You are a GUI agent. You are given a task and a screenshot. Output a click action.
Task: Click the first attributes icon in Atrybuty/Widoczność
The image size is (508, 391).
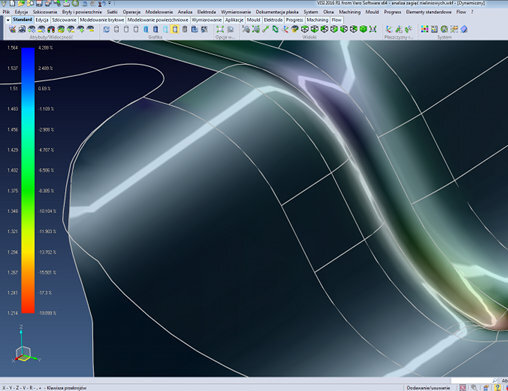13,29
